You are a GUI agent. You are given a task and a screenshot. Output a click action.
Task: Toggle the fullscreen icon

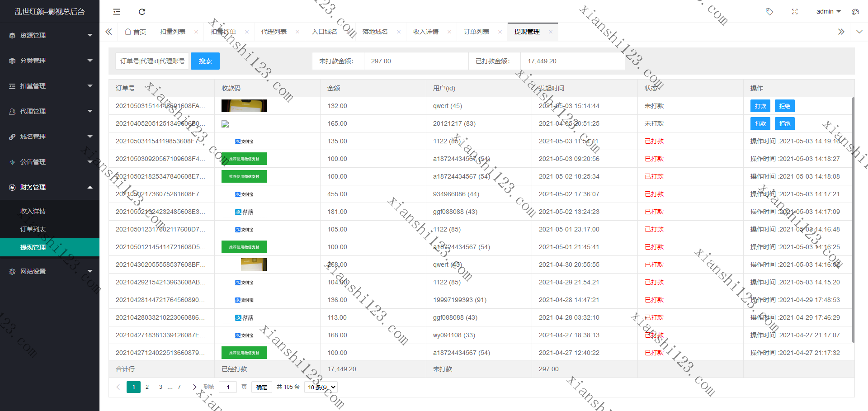(795, 12)
